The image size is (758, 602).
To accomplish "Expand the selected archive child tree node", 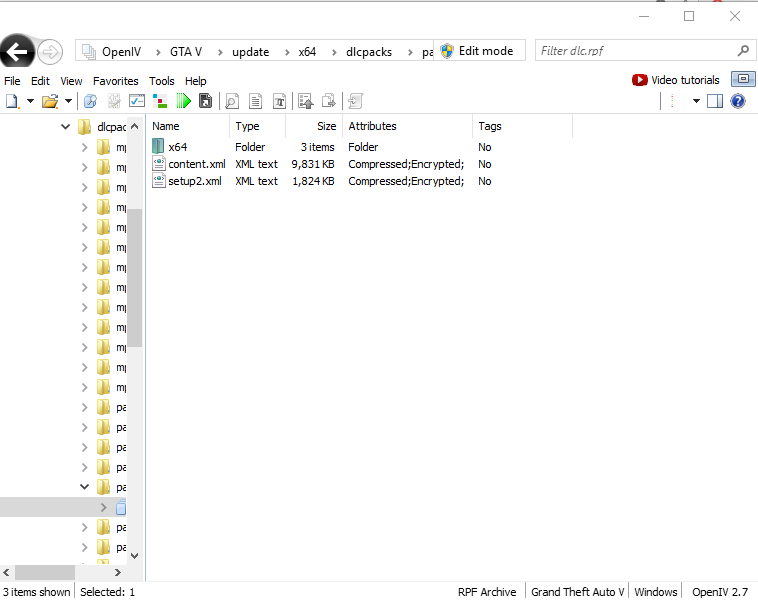I will tap(103, 507).
